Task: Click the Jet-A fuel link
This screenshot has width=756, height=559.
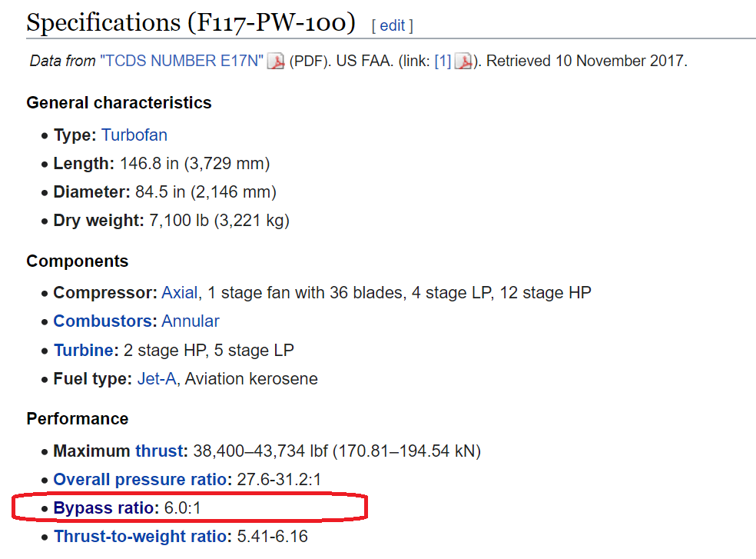Action: point(157,378)
